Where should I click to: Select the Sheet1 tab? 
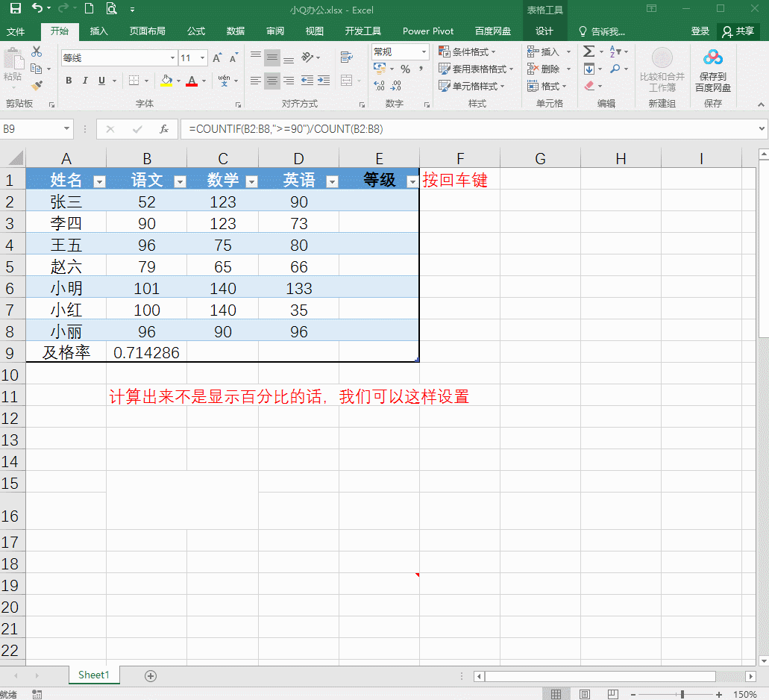(x=94, y=675)
